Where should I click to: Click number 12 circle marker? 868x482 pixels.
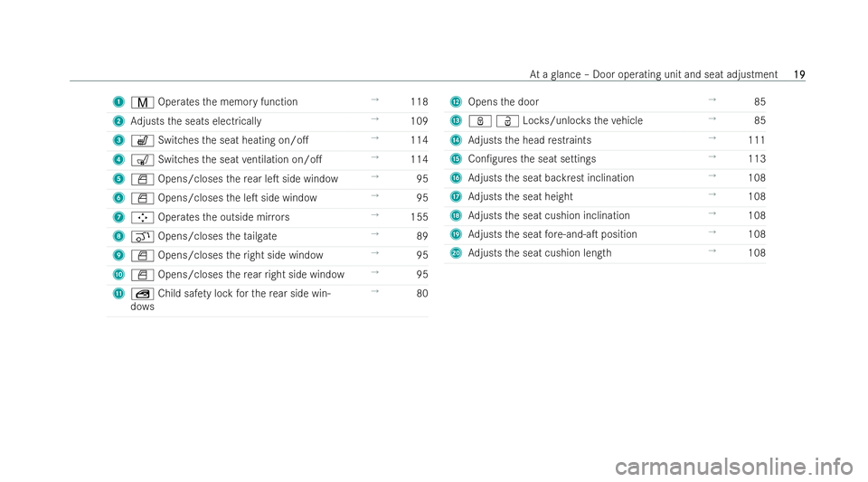456,102
